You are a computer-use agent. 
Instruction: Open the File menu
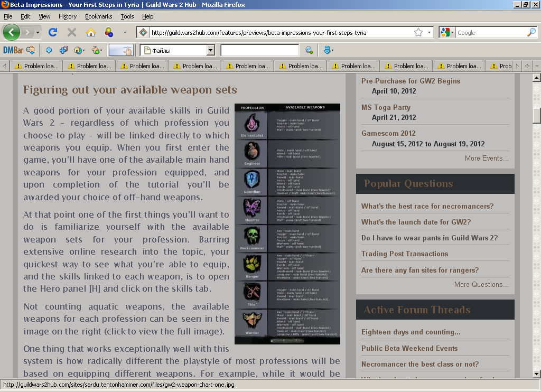click(8, 16)
